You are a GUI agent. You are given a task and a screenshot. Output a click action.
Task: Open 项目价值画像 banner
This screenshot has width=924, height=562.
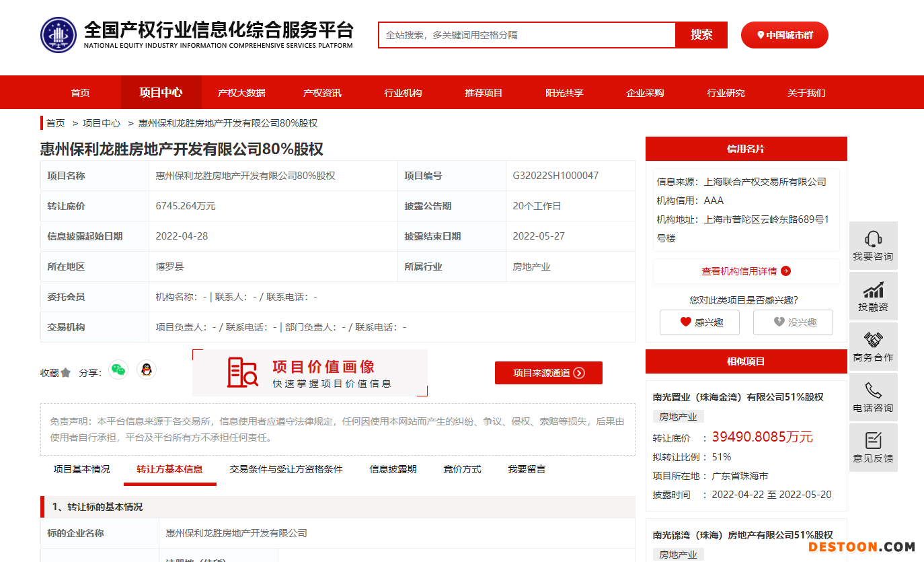click(310, 373)
